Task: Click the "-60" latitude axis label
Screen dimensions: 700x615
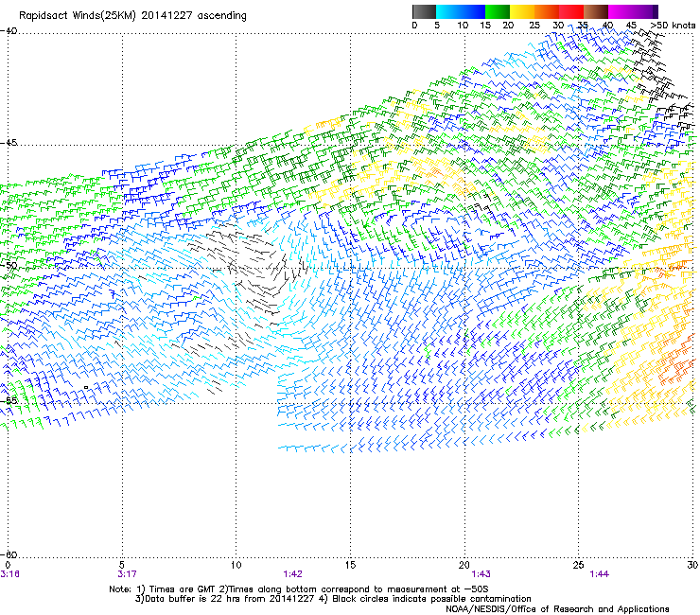Action: (x=9, y=554)
